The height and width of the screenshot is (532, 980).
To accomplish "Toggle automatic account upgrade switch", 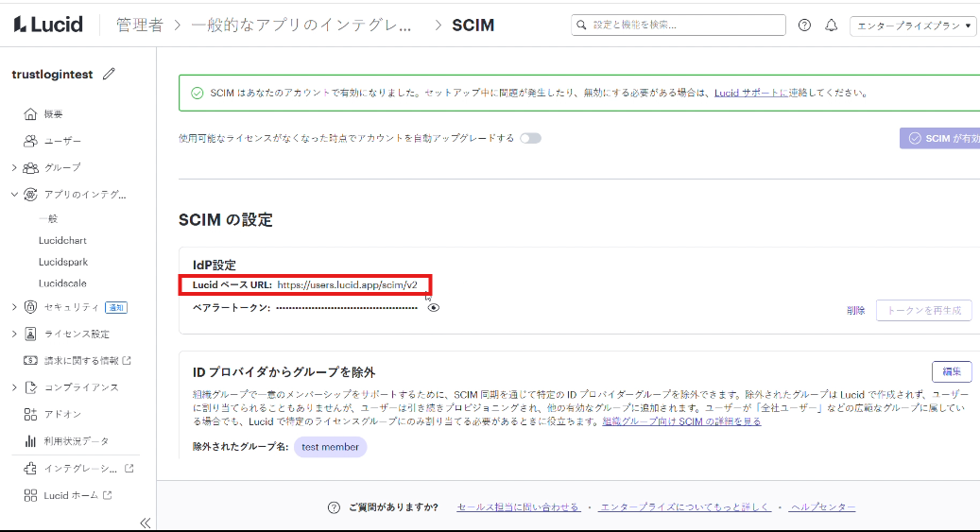I will 530,138.
